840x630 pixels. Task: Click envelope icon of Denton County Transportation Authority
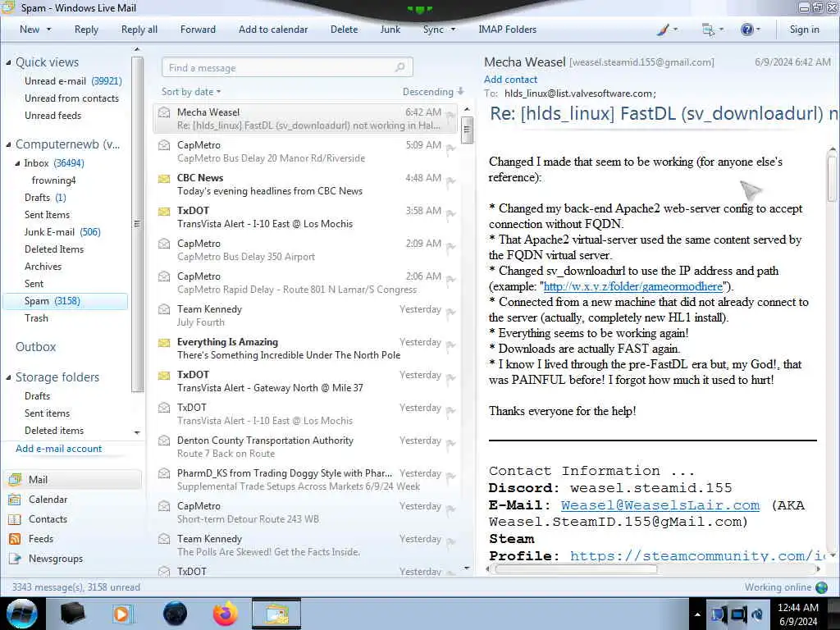(164, 441)
